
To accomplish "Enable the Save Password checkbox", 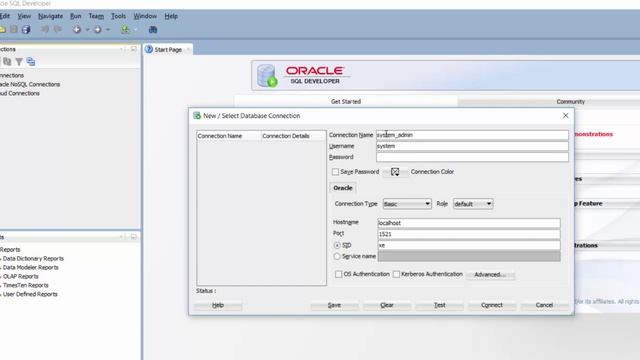I will (335, 172).
